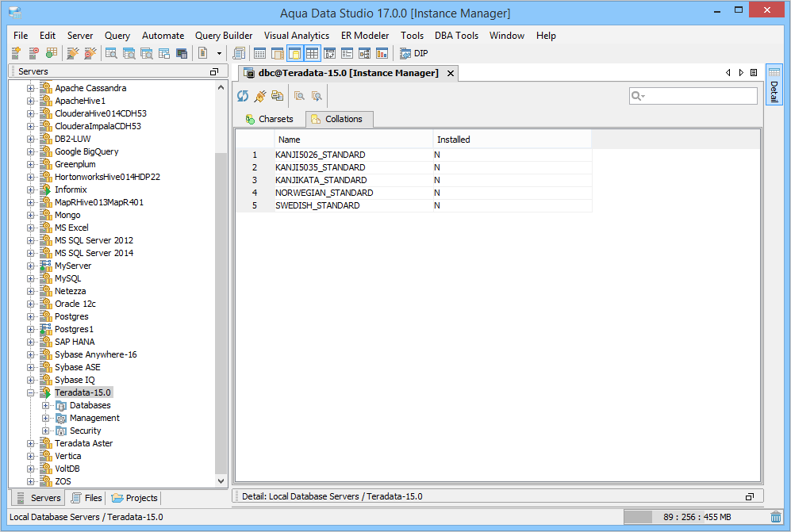
Task: Open the Query Builder menu
Action: (x=224, y=36)
